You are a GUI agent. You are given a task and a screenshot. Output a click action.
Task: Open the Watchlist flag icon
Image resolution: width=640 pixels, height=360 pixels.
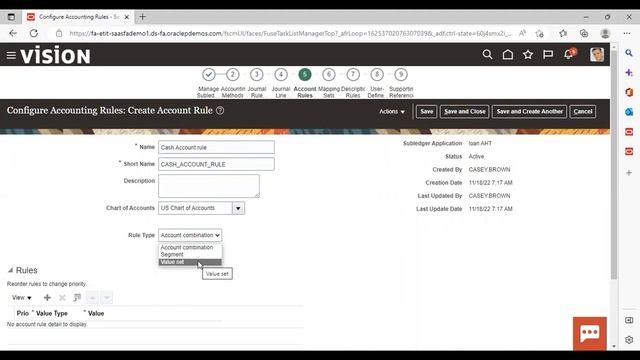[x=548, y=54]
